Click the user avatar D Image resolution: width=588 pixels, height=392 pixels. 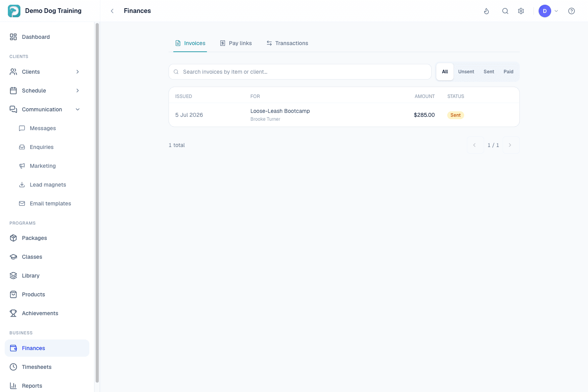click(545, 11)
